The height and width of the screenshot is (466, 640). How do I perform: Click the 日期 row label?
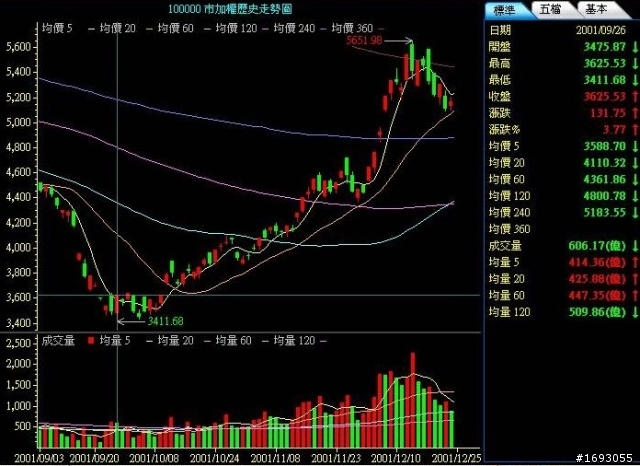click(x=500, y=30)
